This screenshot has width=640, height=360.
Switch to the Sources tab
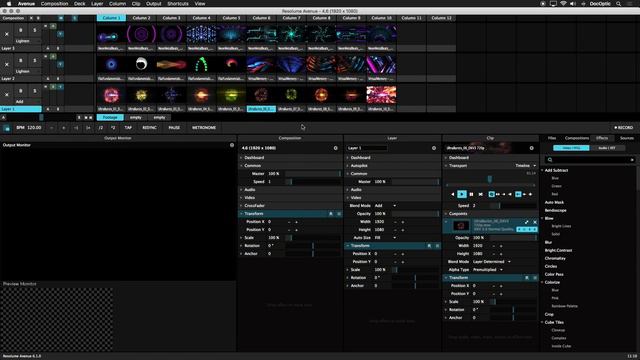point(627,138)
